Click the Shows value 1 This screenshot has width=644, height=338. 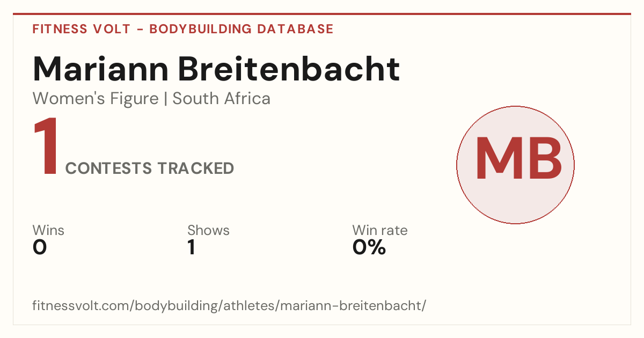191,247
